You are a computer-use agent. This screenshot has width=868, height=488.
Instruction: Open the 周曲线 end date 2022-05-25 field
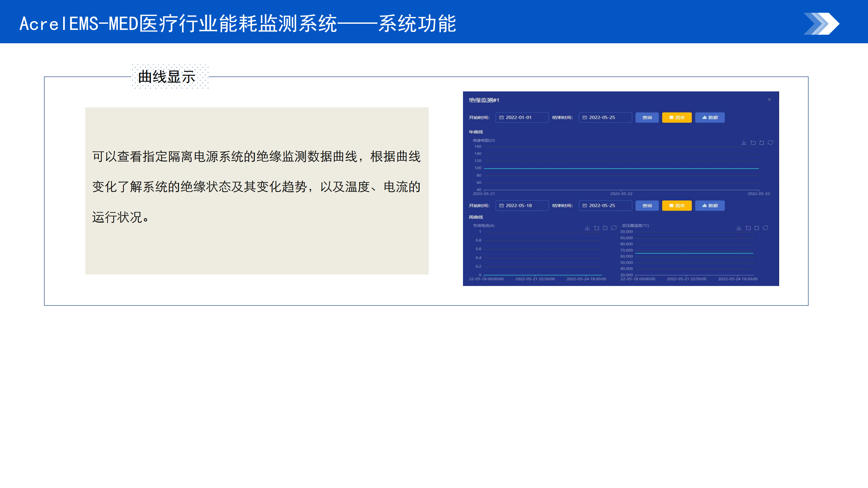pyautogui.click(x=605, y=205)
